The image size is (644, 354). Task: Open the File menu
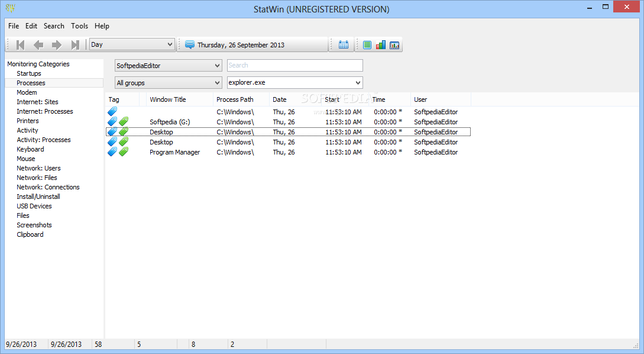click(14, 26)
